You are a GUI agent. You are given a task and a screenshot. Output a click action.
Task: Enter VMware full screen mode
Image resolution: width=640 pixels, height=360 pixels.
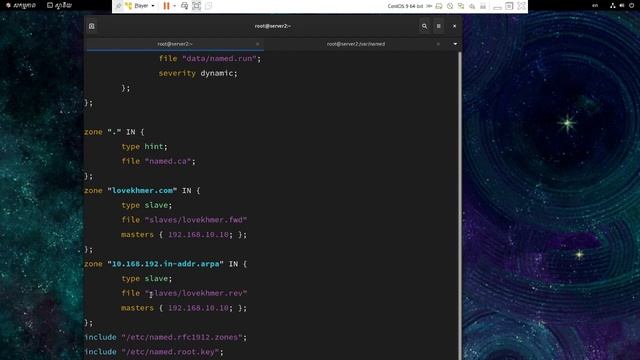(196, 6)
